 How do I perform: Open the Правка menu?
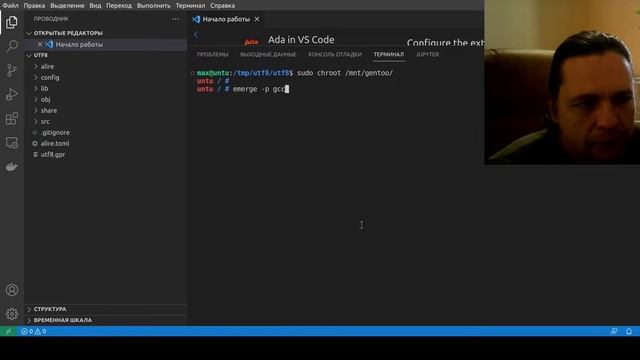34,5
